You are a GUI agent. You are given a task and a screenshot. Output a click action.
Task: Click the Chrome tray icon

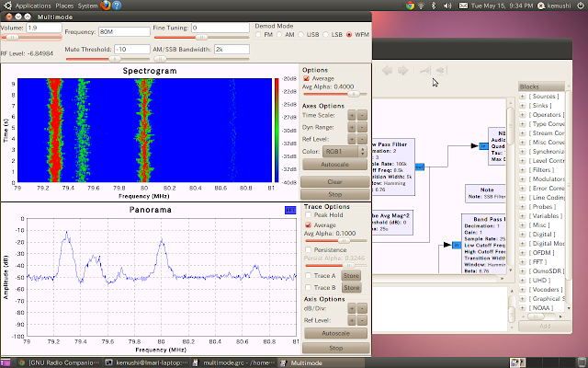click(x=410, y=6)
